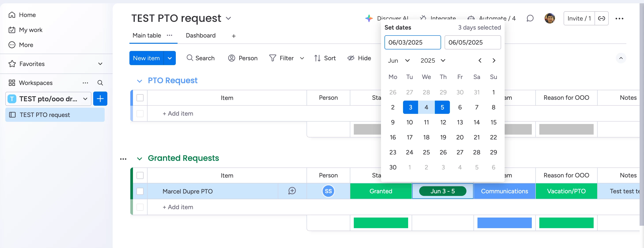
Task: Click end date field 06/05/2025
Action: (472, 42)
